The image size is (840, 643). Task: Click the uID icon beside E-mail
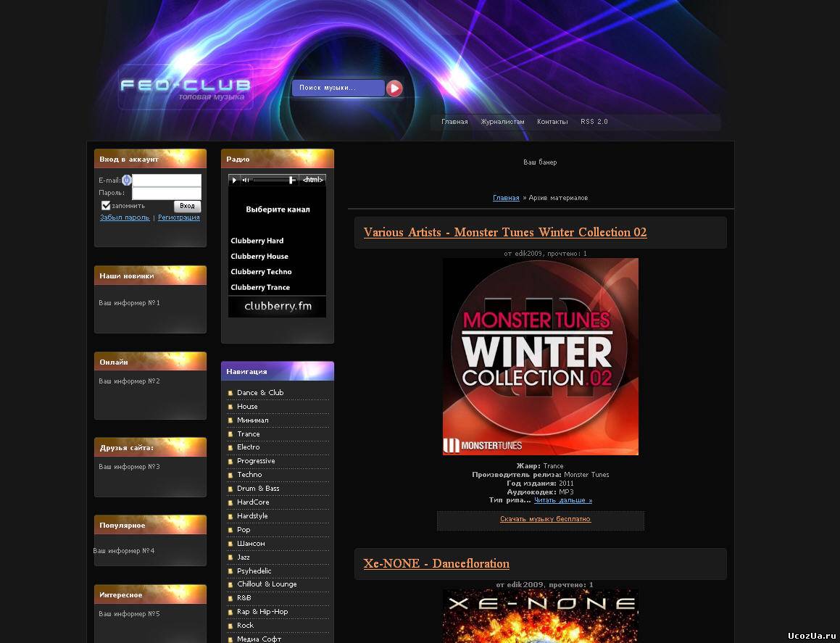pyautogui.click(x=126, y=180)
